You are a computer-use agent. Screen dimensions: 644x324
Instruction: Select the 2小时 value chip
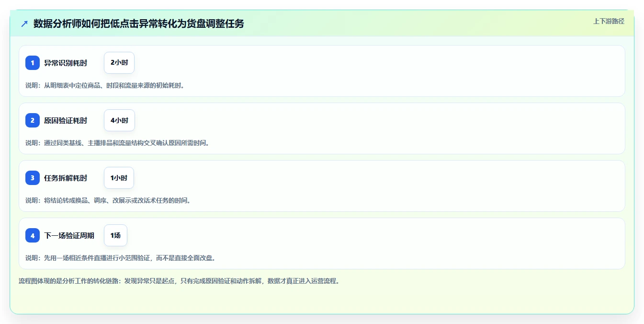[119, 63]
